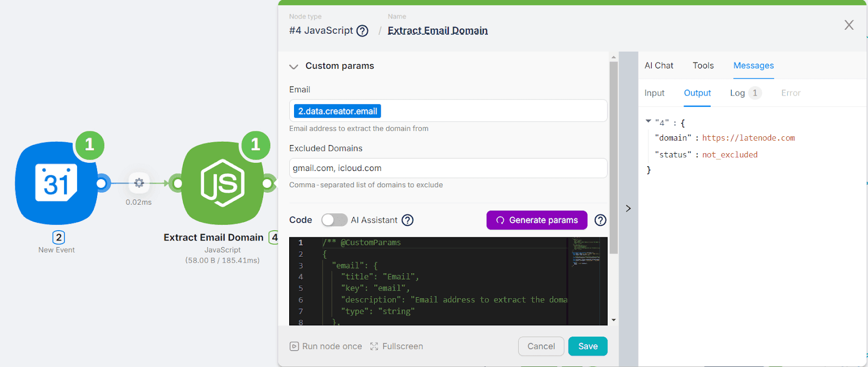The image size is (868, 367).
Task: Open the Tools tab
Action: tap(703, 66)
